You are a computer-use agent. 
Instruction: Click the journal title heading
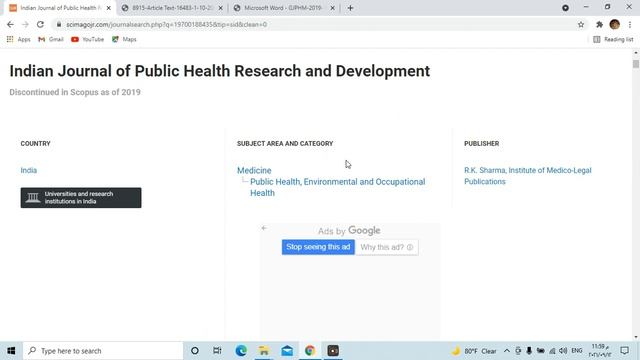click(x=220, y=71)
